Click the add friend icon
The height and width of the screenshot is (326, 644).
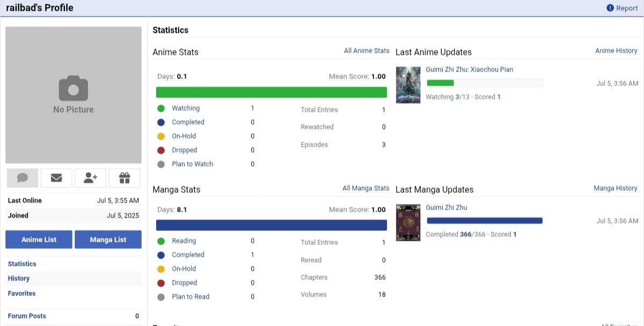point(90,178)
